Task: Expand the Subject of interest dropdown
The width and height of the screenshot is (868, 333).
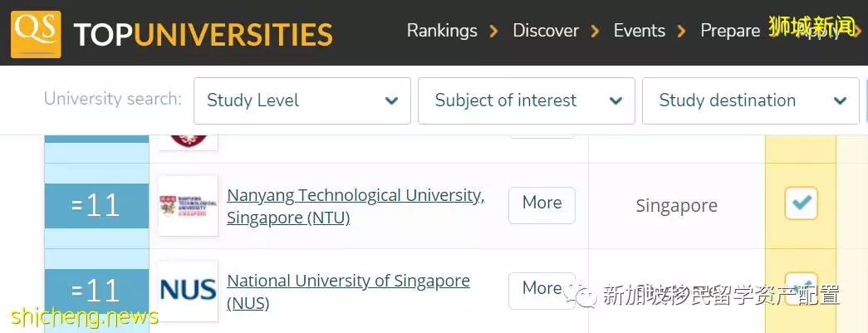Action: pyautogui.click(x=527, y=100)
